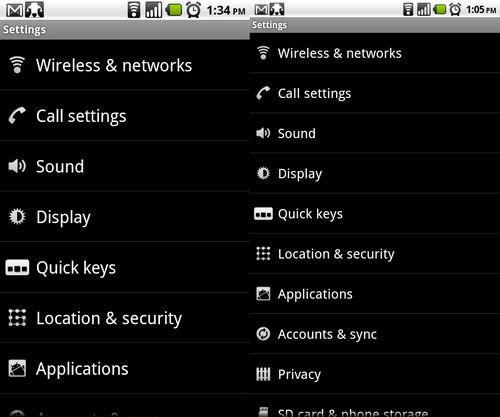Tap the phone handset icon on left screen
This screenshot has width=500, height=417.
pyautogui.click(x=17, y=115)
